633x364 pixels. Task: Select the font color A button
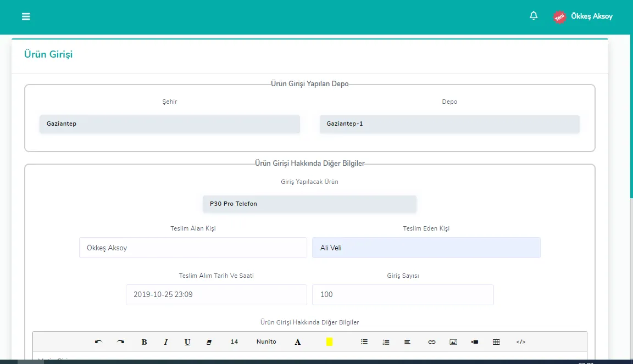click(297, 342)
